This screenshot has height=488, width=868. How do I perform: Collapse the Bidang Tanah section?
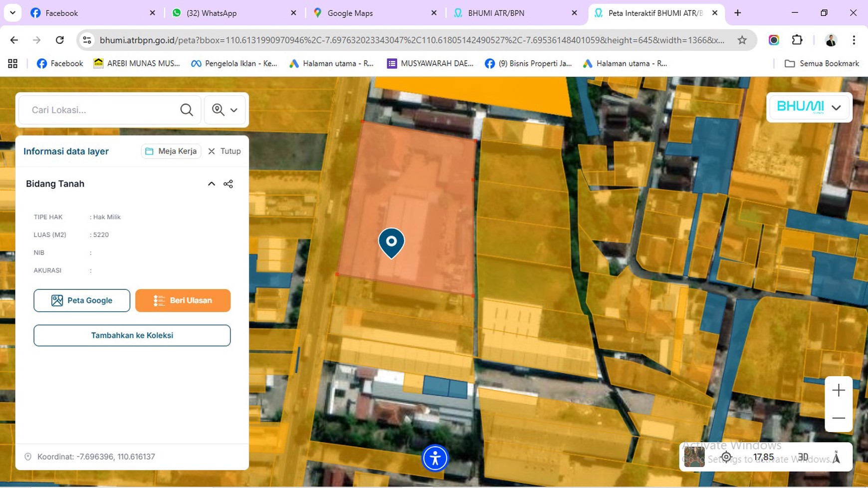211,184
